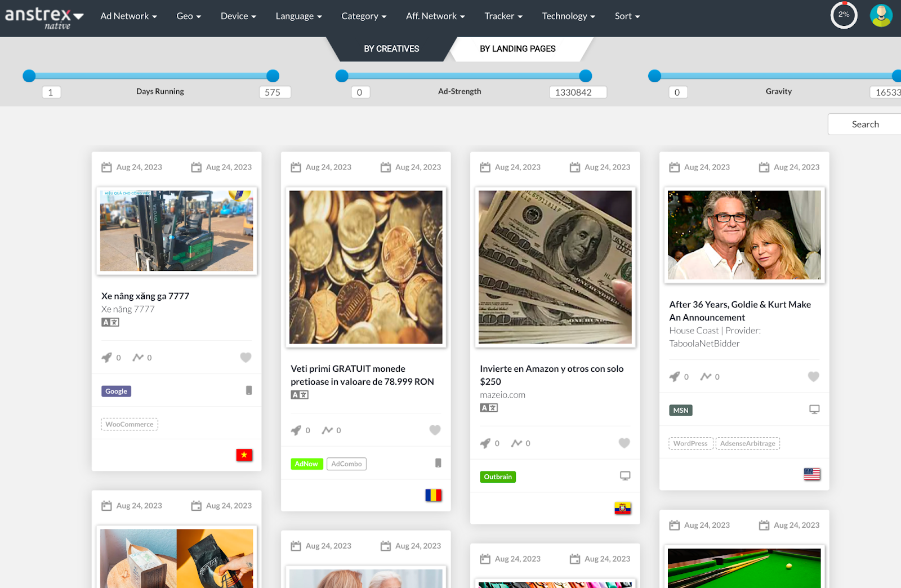Viewport: 901px width, 588px height.
Task: Click the Gravity minimum slider handle
Action: coord(654,76)
